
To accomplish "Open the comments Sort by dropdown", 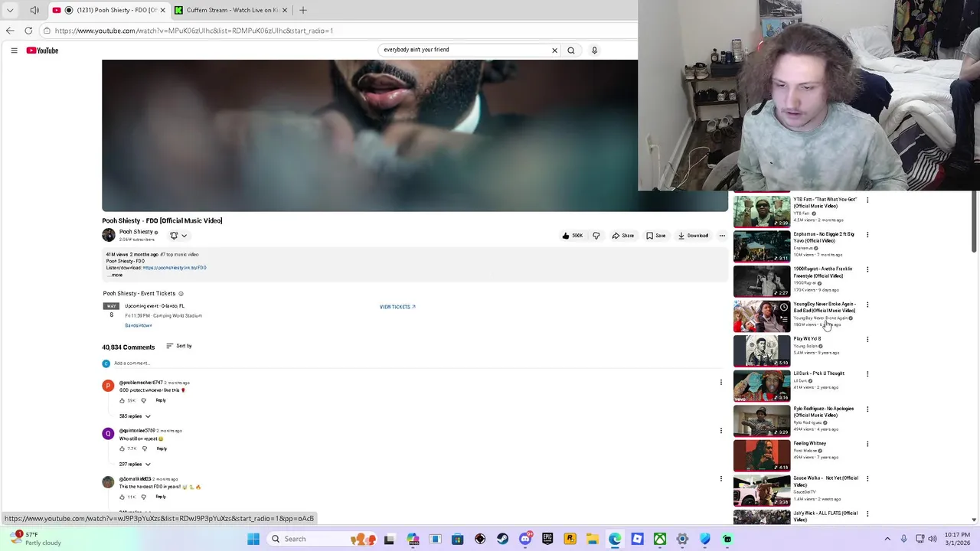I will click(x=179, y=346).
